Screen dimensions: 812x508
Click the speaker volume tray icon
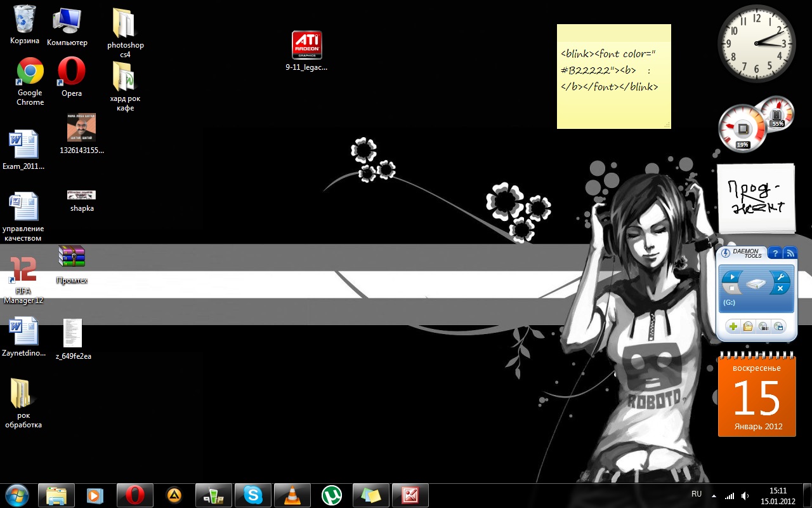[x=745, y=495]
